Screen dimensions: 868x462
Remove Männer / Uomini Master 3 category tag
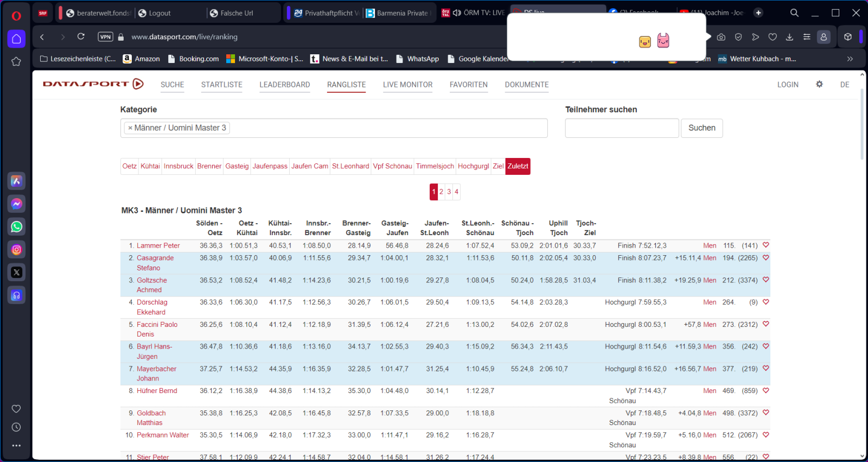coord(130,128)
